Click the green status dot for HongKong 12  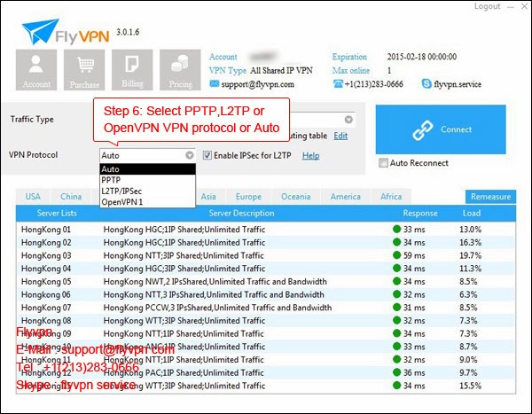tap(396, 372)
